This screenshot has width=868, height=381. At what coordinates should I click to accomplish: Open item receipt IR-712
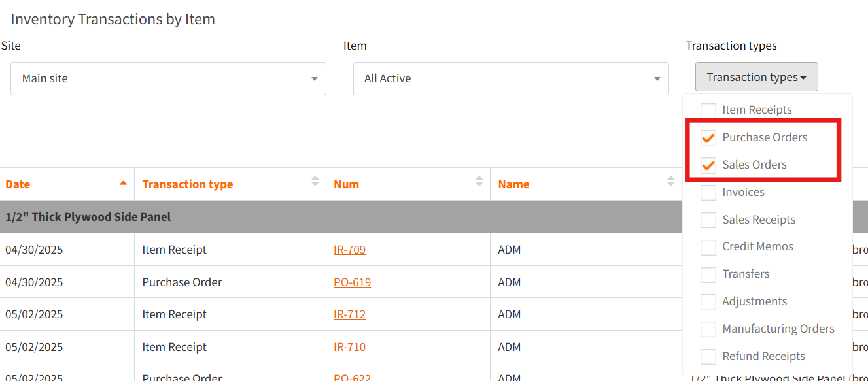point(349,314)
